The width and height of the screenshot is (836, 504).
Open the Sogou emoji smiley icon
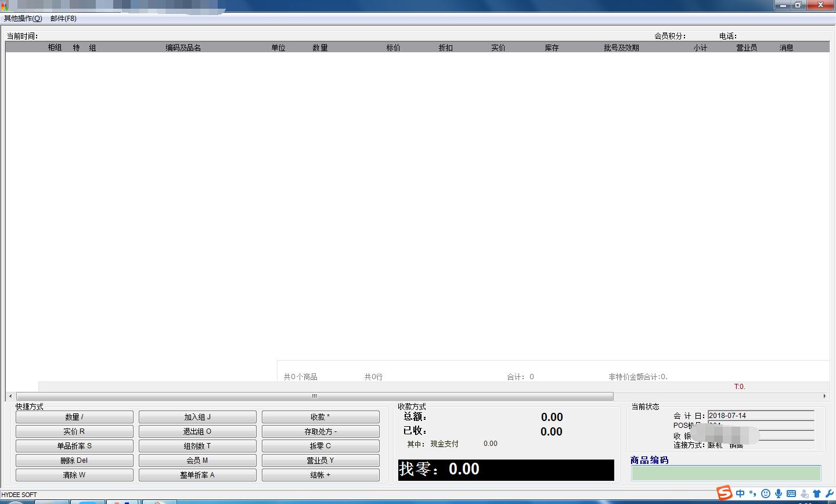(x=766, y=494)
